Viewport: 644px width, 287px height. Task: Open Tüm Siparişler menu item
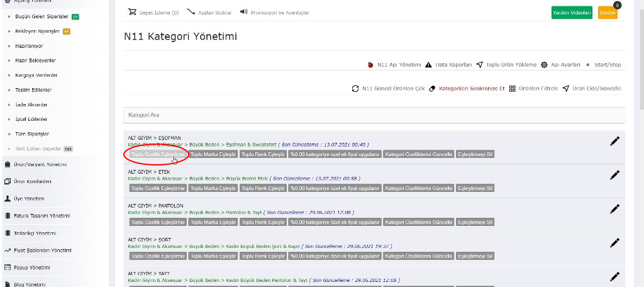pos(32,134)
